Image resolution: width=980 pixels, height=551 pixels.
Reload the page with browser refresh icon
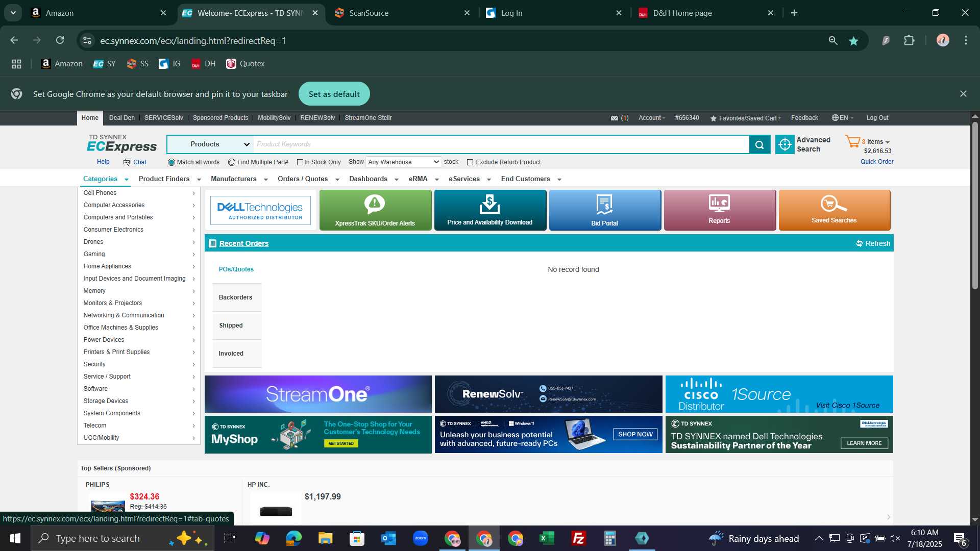coord(60,40)
